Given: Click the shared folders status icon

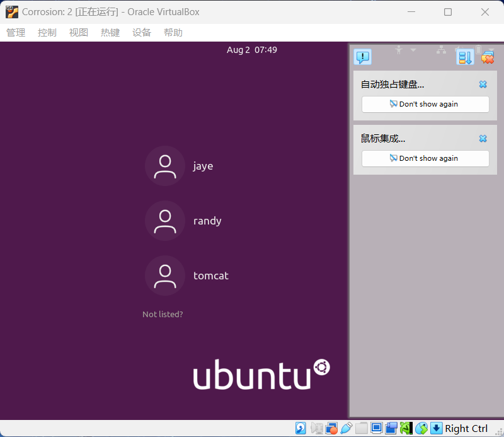Looking at the screenshot, I should (x=361, y=428).
